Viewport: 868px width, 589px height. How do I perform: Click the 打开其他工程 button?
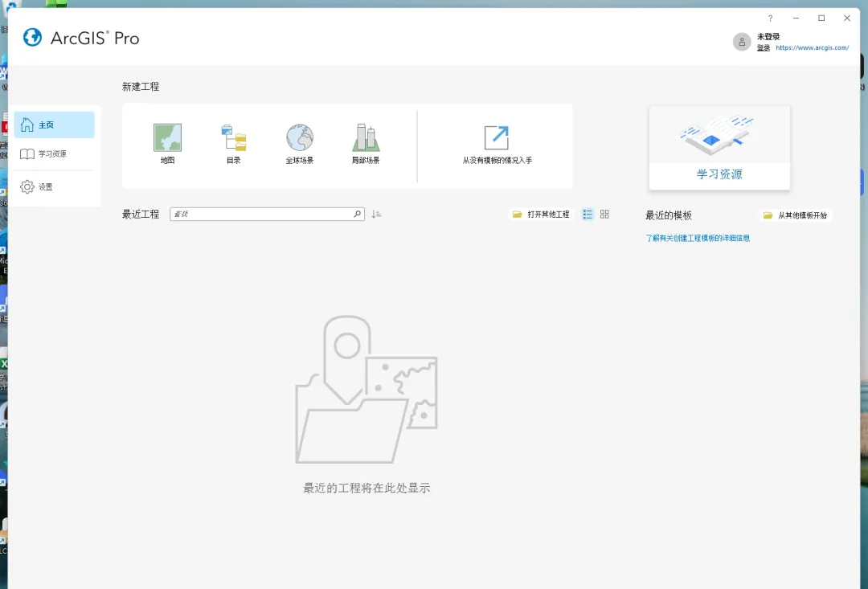pos(541,215)
